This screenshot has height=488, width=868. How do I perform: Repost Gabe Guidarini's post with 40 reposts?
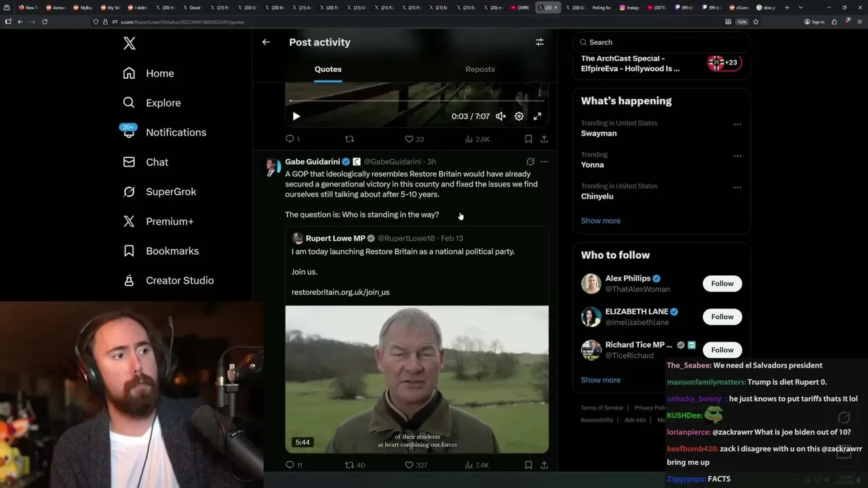coord(355,465)
